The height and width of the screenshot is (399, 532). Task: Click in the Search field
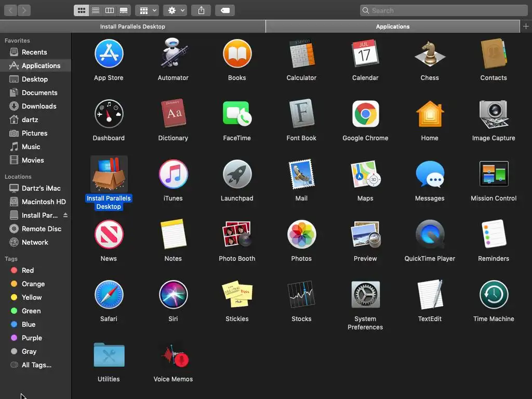444,10
